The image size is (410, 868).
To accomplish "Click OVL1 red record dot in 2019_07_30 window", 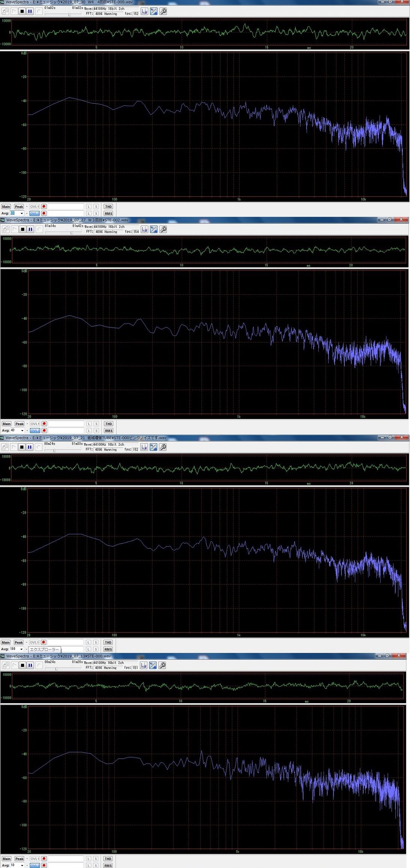I will click(x=44, y=206).
